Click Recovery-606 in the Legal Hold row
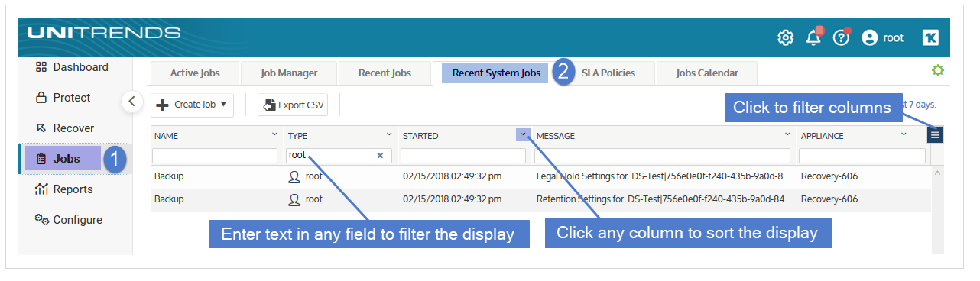Viewport: 980px width, 281px height. click(829, 176)
